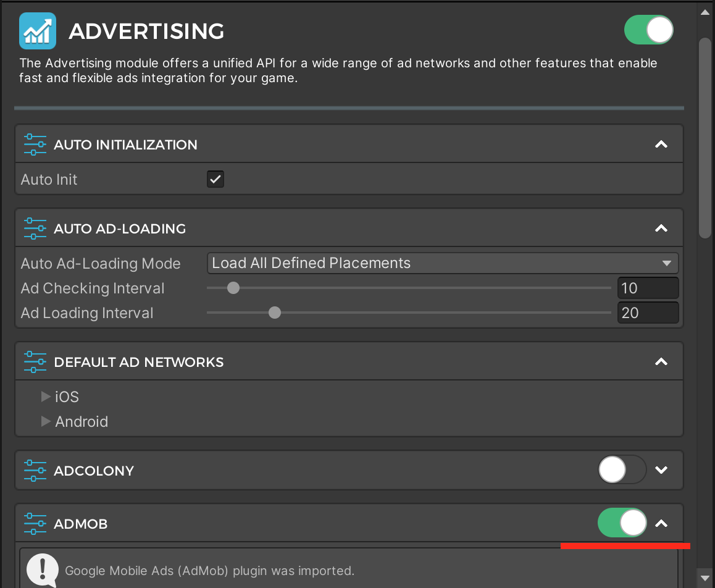The image size is (715, 588).
Task: Click the AdMob sliders icon
Action: (x=35, y=524)
